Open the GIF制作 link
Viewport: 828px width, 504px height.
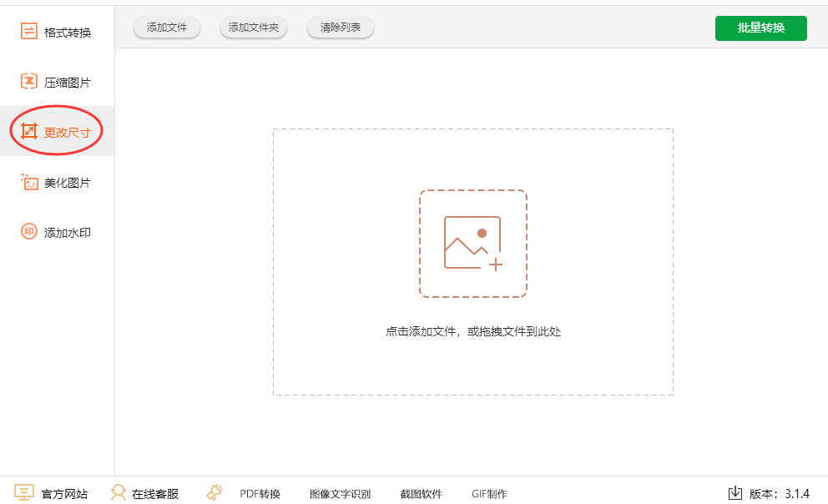[x=489, y=494]
